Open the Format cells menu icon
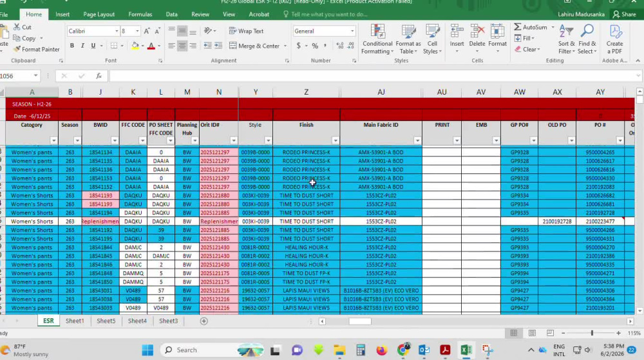644x360 pixels. coord(497,32)
